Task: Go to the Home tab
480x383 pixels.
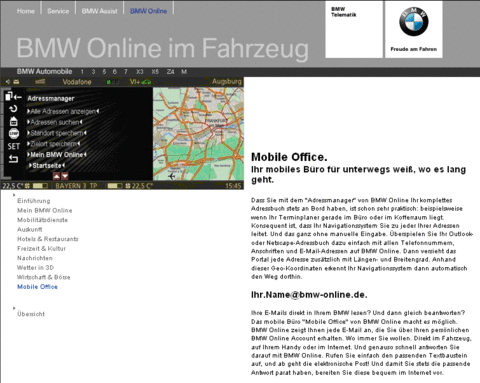Action: point(26,11)
